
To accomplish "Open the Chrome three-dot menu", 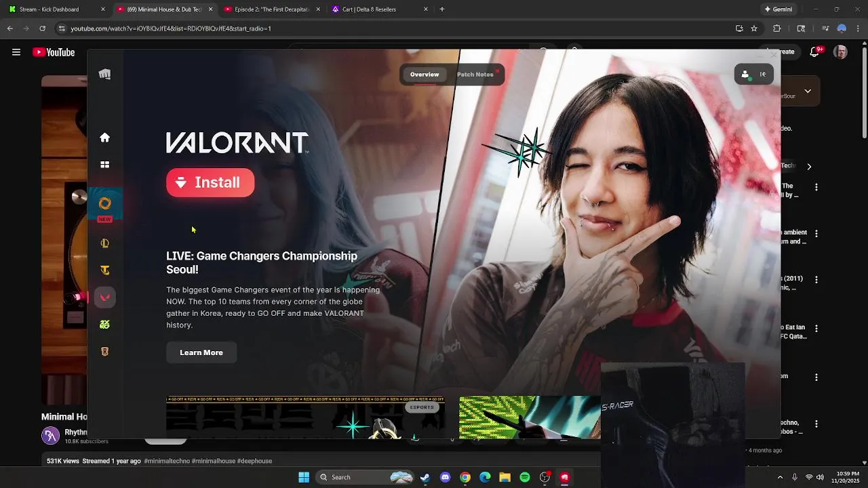I will pyautogui.click(x=859, y=28).
